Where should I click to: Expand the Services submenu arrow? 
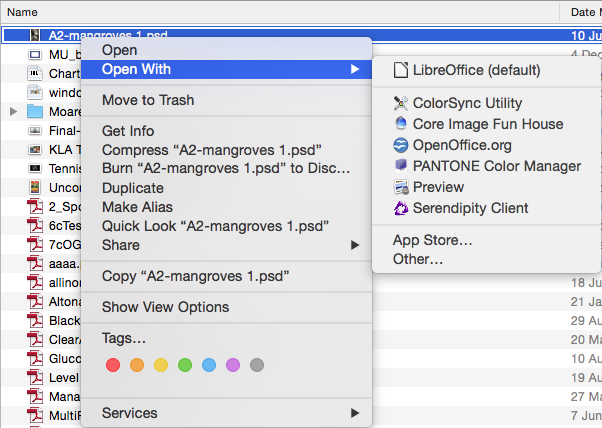[355, 413]
